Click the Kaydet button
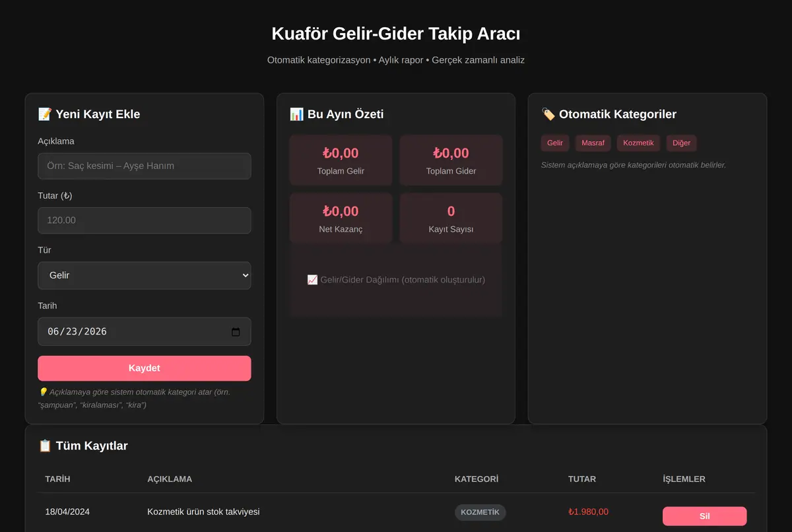 (145, 368)
